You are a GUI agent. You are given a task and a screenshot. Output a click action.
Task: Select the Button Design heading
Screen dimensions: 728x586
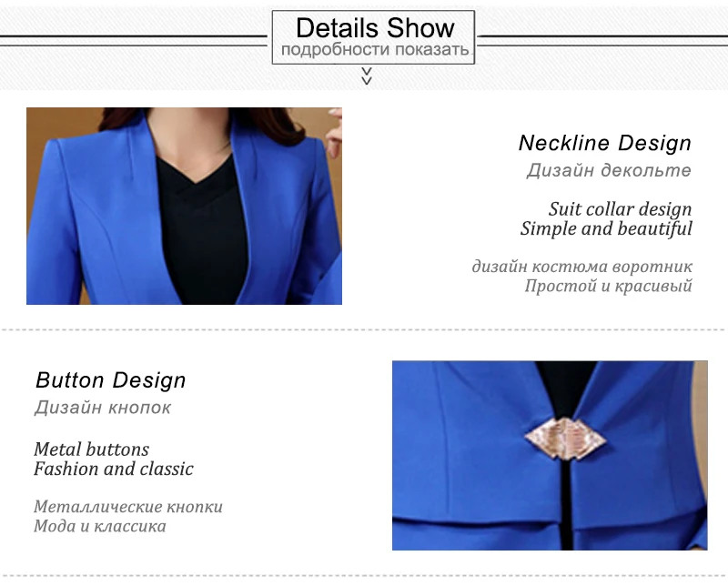[x=110, y=379]
